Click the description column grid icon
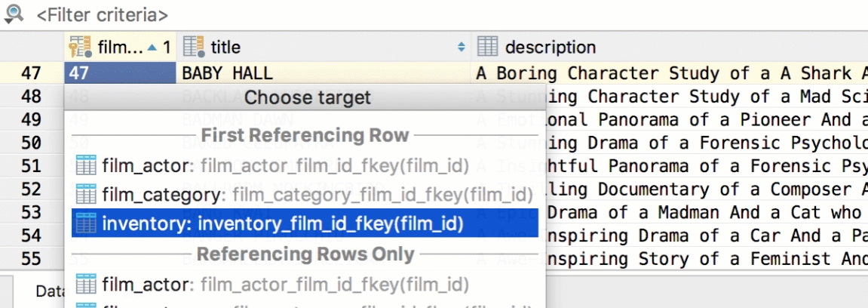Viewport: 868px width, 308px height. pos(488,47)
